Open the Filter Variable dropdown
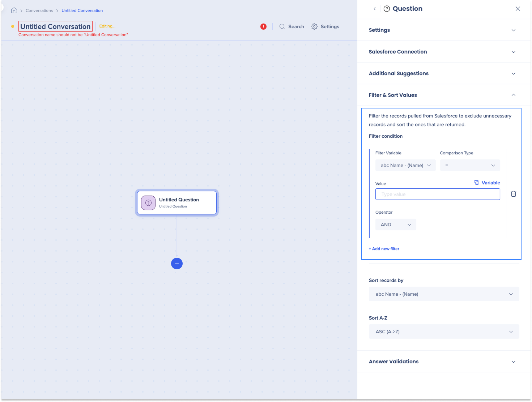 coord(405,165)
